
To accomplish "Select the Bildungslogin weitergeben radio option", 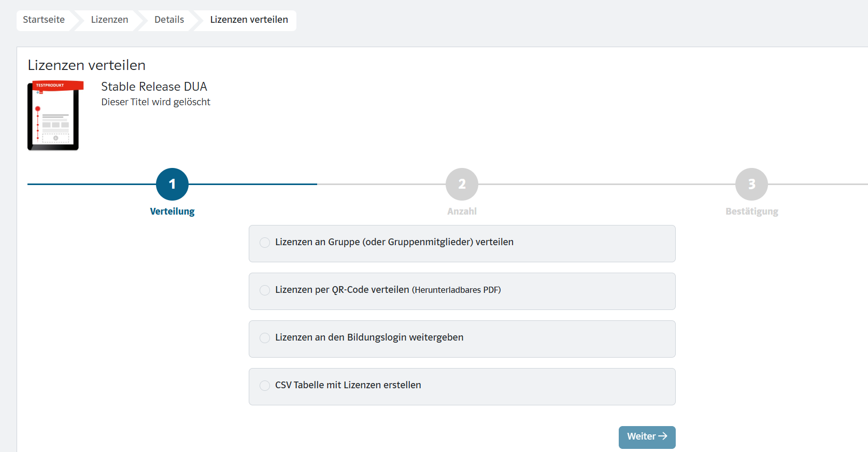I will [265, 338].
